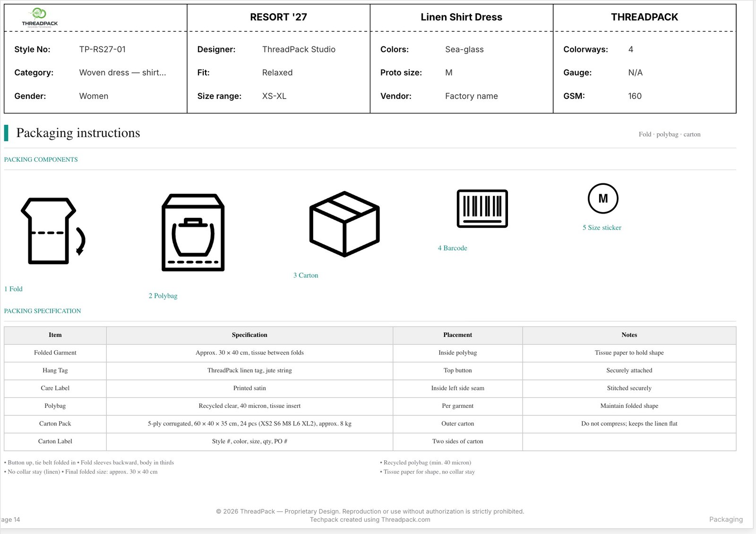Viewport: 756px width, 534px height.
Task: Click the Hang Tag row item cell
Action: [x=55, y=370]
